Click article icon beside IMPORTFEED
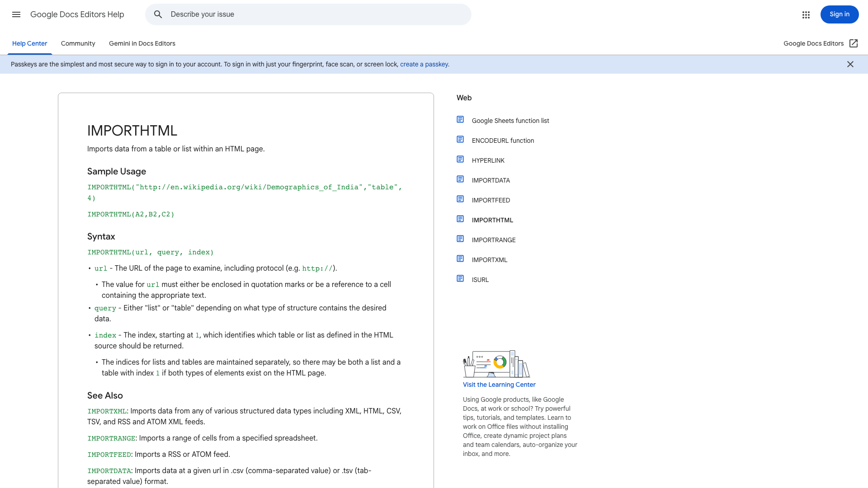This screenshot has width=868, height=488. (x=460, y=199)
